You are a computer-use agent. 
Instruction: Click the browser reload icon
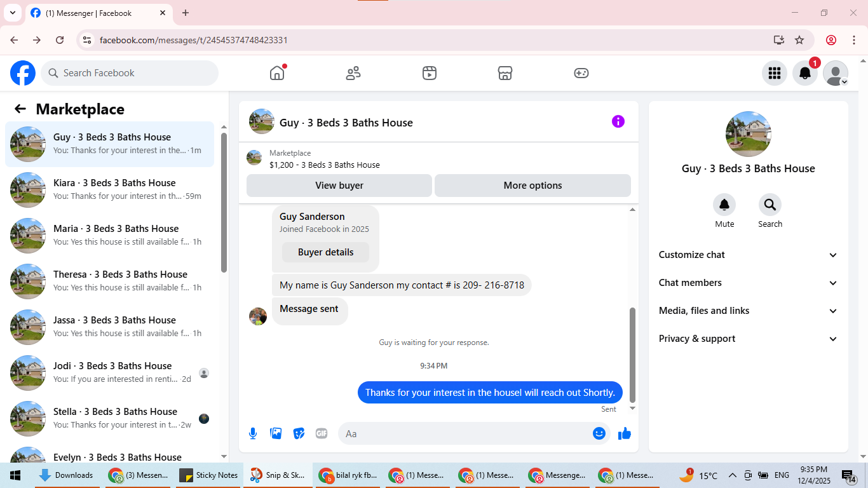pos(60,40)
